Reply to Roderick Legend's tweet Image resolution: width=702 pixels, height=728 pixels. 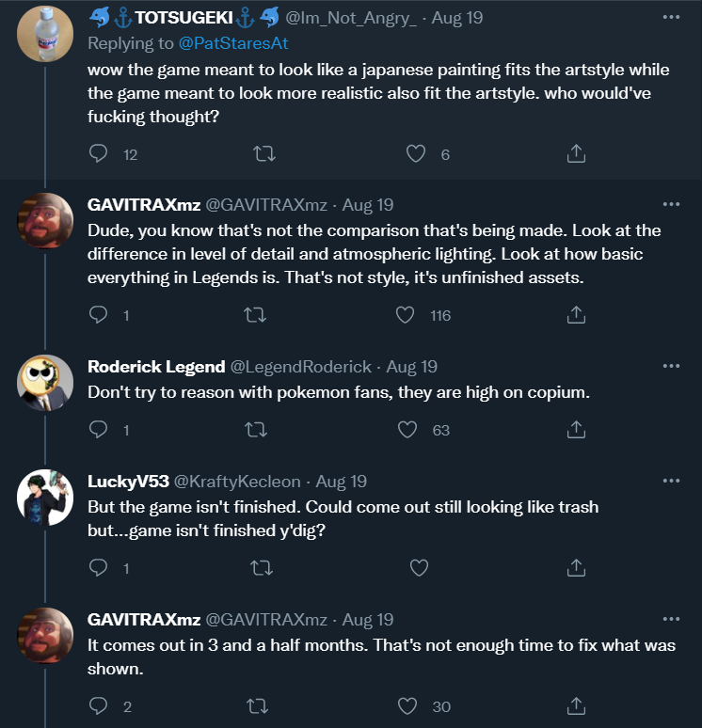tap(98, 430)
